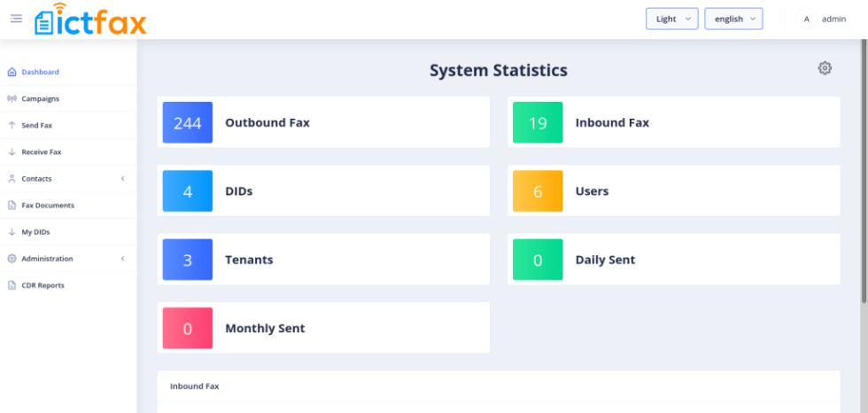Click the Fax Documents file icon
Viewport: 868px width, 413px height.
(x=12, y=205)
